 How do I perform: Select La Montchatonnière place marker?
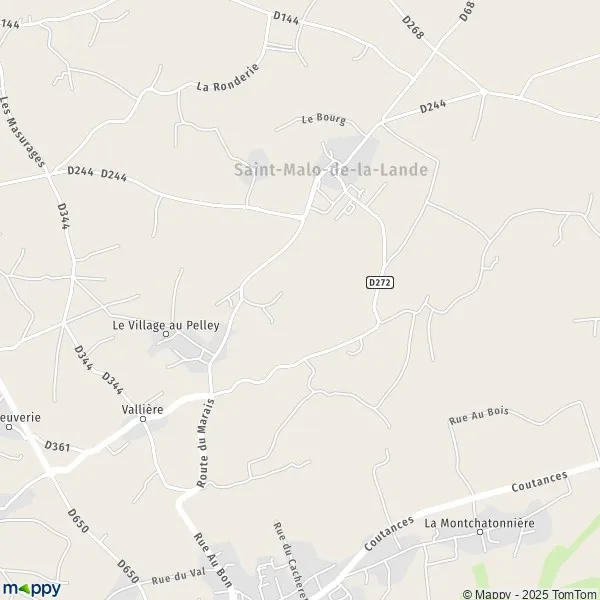[x=480, y=532]
